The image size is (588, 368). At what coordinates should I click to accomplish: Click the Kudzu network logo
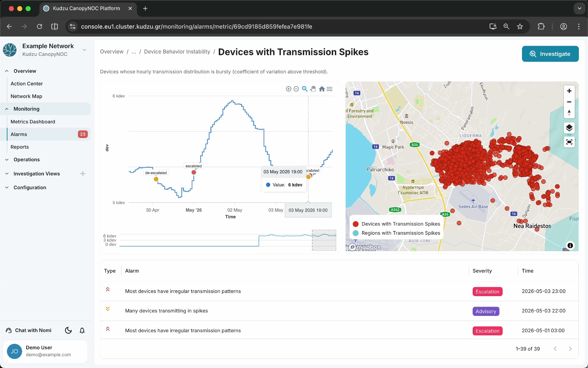tap(10, 50)
